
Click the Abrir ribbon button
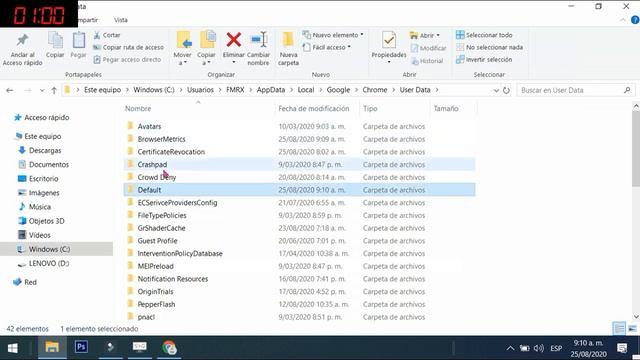pyautogui.click(x=424, y=36)
